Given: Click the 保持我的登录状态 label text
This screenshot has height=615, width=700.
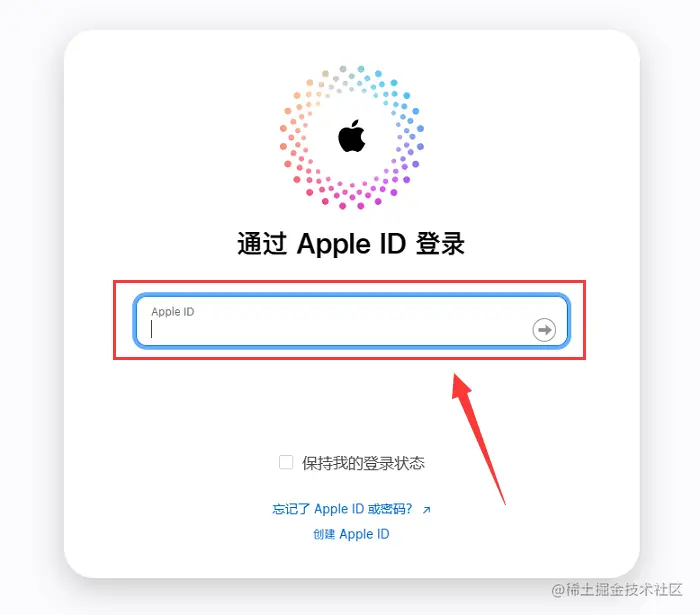Looking at the screenshot, I should [363, 463].
